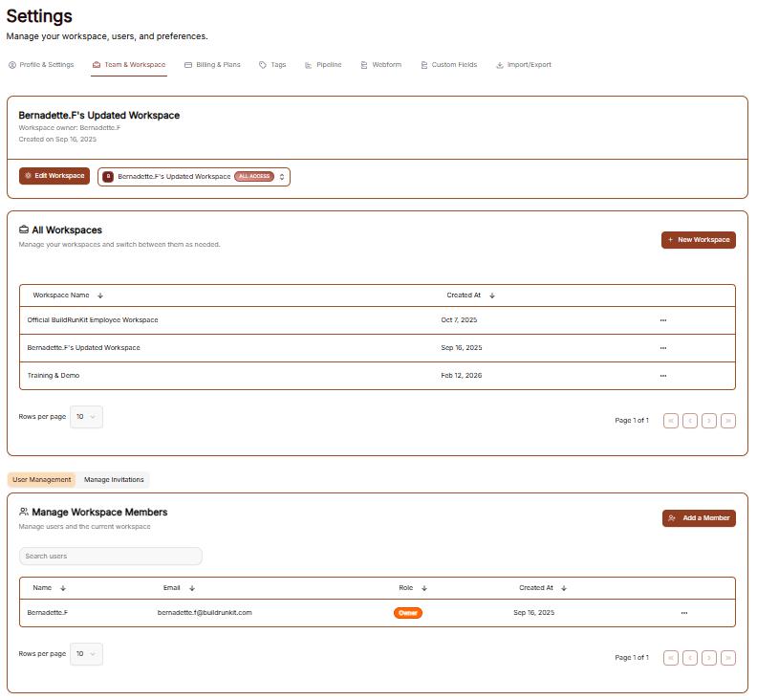Image resolution: width=757 pixels, height=700 pixels.
Task: Sort workspaces by Workspace Name arrow
Action: 100,295
